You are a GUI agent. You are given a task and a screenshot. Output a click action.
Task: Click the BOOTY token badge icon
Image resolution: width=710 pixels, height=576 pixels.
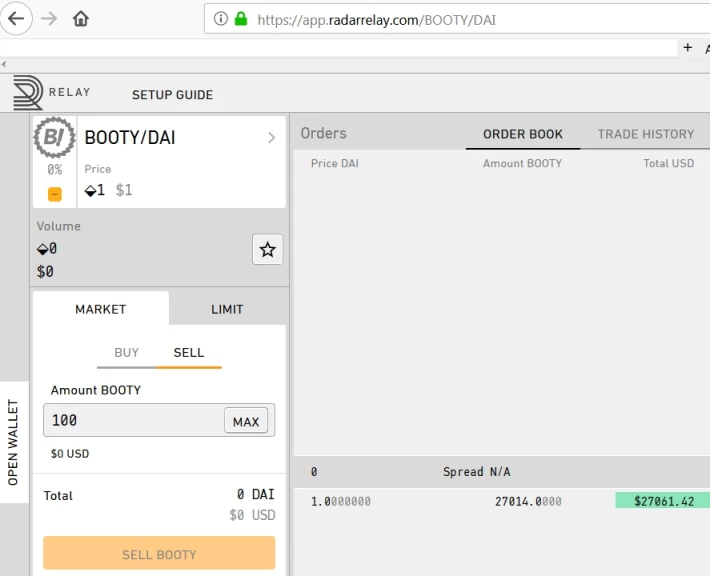click(54, 137)
